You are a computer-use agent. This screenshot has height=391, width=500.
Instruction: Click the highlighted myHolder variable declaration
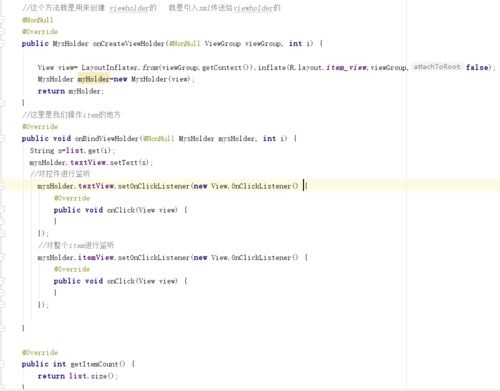[x=93, y=79]
